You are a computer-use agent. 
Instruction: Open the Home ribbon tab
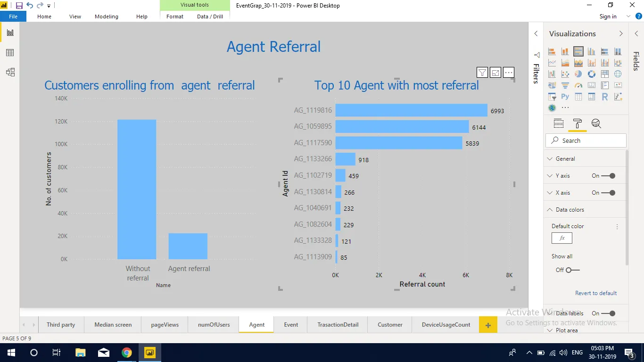point(44,16)
